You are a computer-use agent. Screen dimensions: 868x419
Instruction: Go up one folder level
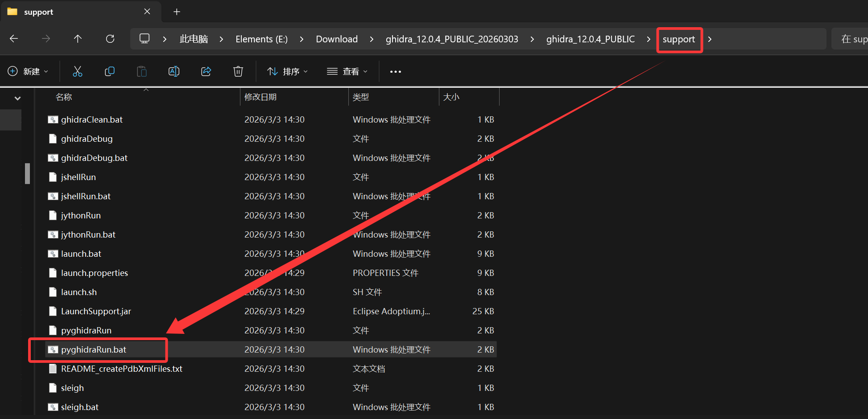pyautogui.click(x=78, y=39)
